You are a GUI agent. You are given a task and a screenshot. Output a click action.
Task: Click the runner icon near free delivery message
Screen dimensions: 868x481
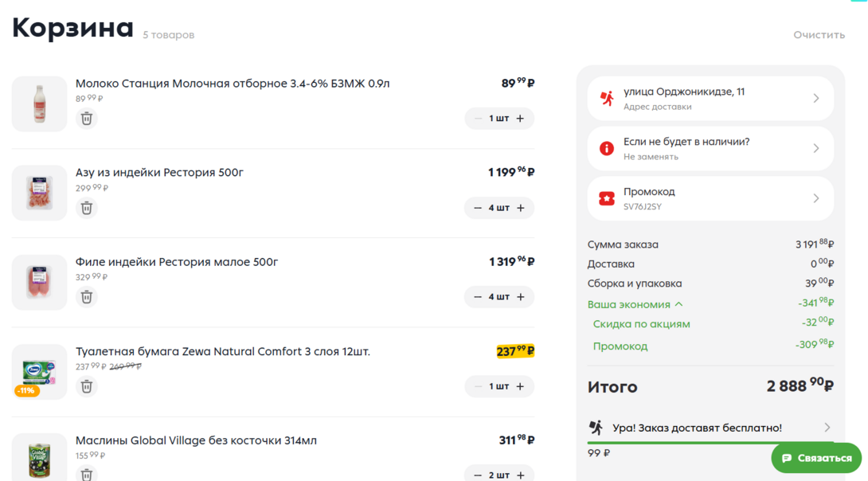(597, 428)
